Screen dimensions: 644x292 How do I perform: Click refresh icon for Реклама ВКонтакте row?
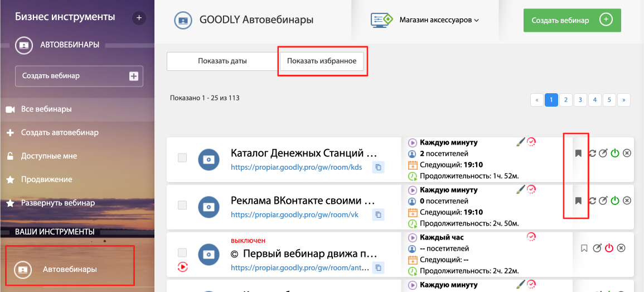[x=592, y=200]
